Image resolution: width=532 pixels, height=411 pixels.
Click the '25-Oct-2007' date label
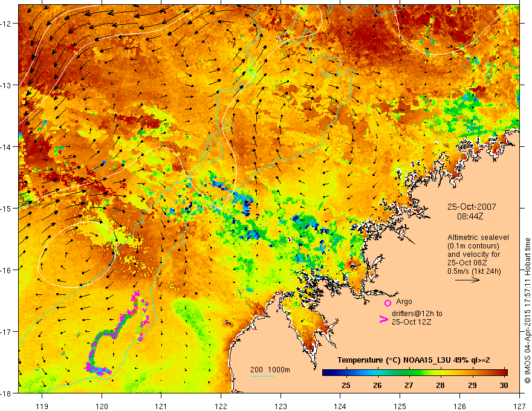coord(472,207)
